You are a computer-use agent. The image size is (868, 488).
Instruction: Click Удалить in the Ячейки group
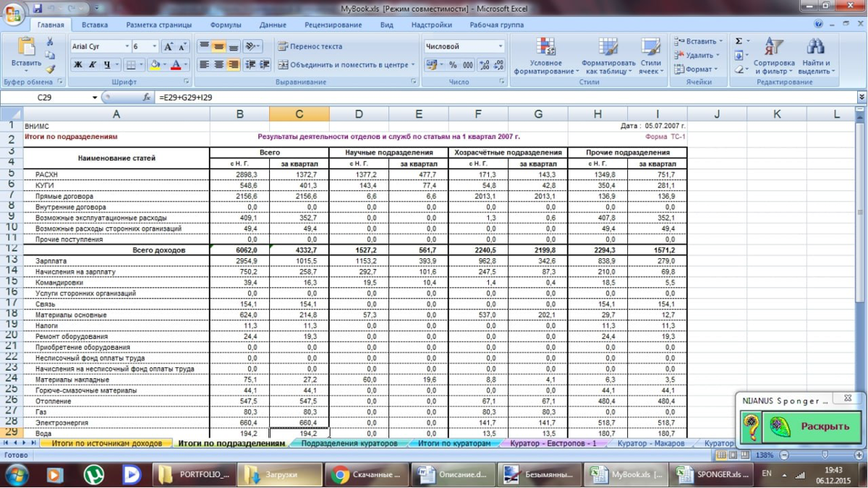tap(697, 56)
